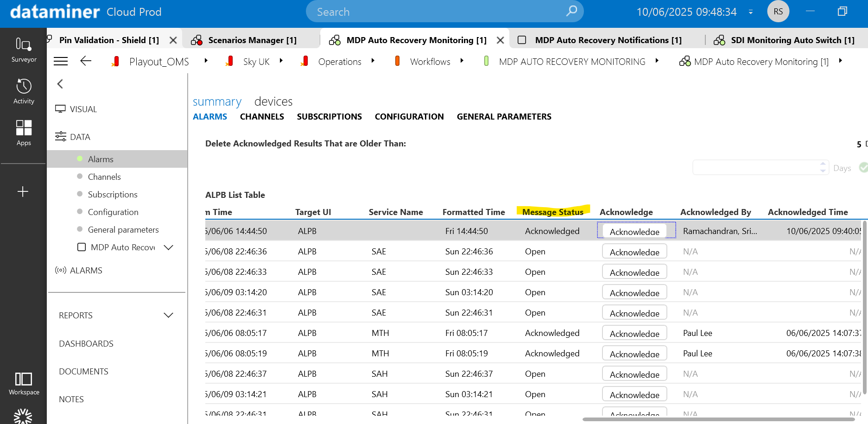Open the devices page tab
Viewport: 868px width, 424px height.
click(273, 101)
